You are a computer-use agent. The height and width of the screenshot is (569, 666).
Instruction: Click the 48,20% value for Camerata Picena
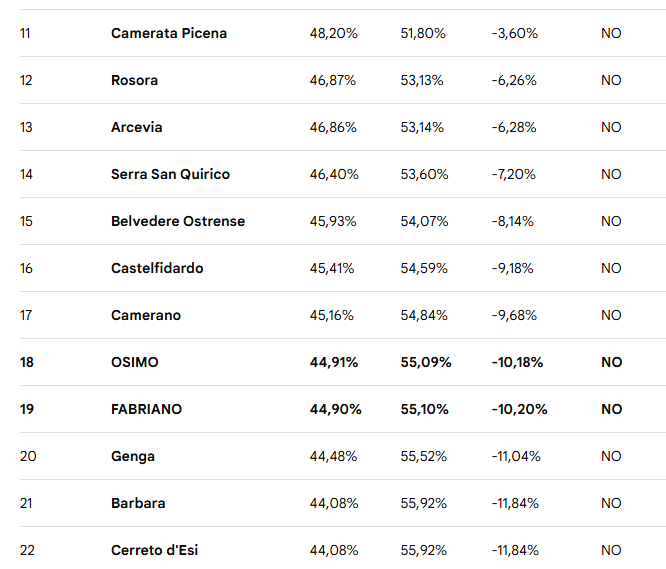tap(334, 33)
